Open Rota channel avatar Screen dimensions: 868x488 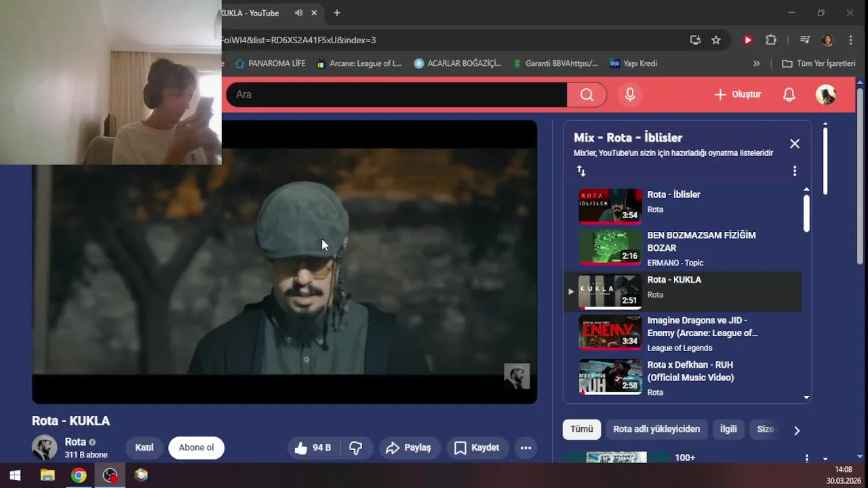click(45, 448)
